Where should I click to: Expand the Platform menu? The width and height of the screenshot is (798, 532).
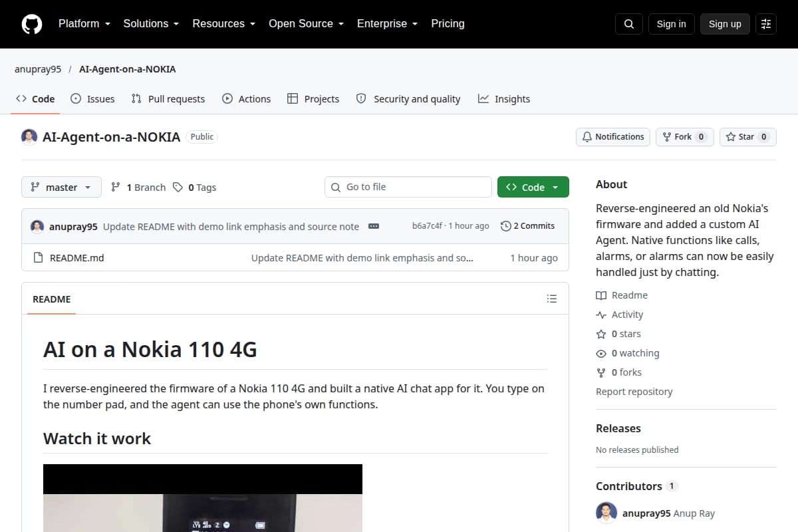pos(84,23)
